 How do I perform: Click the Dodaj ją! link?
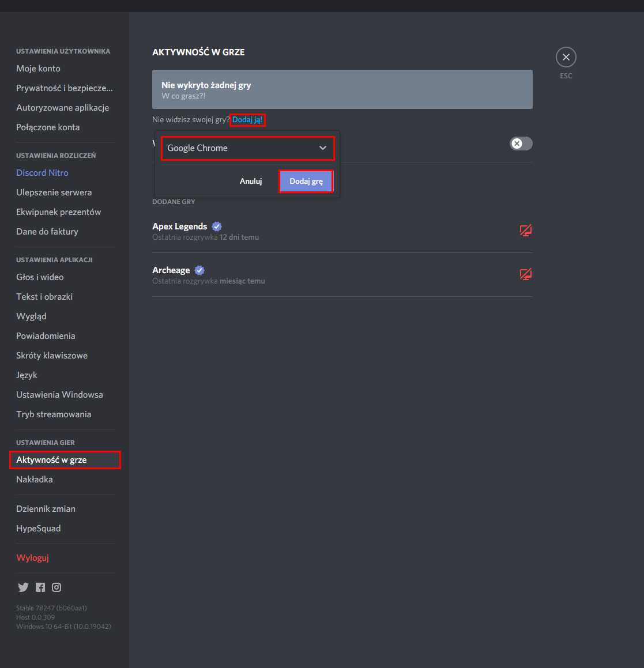(247, 120)
